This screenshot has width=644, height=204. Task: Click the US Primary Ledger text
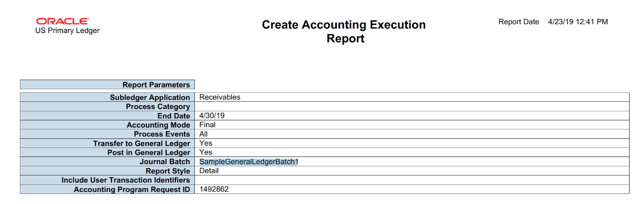point(67,31)
